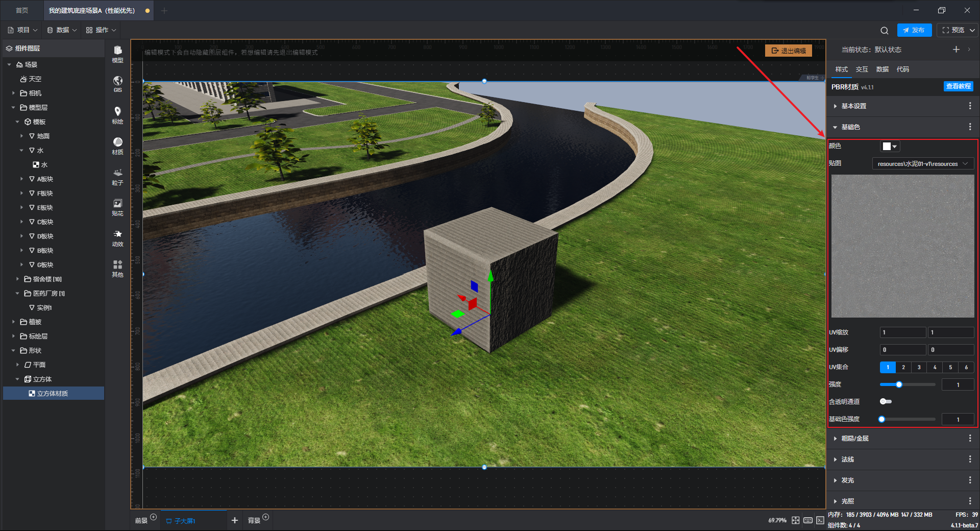This screenshot has height=531, width=980.
Task: Select UV集合 option 3
Action: coord(919,367)
